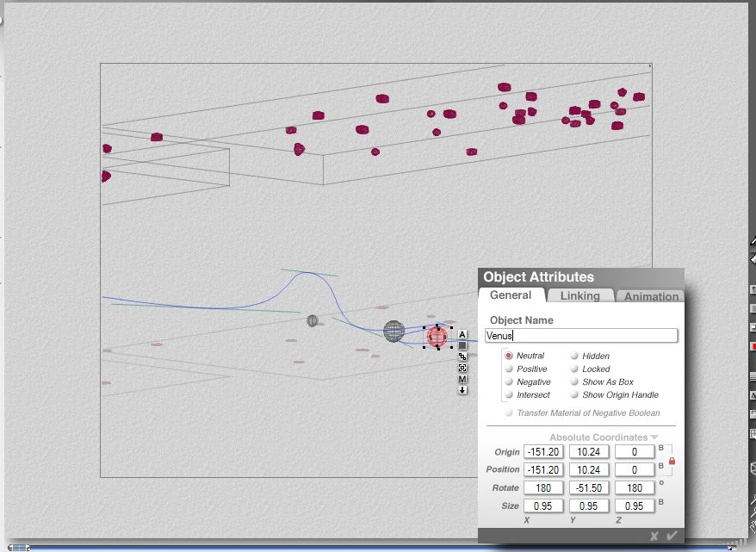Toggle Show As Box option
This screenshot has width=756, height=552.
point(574,381)
